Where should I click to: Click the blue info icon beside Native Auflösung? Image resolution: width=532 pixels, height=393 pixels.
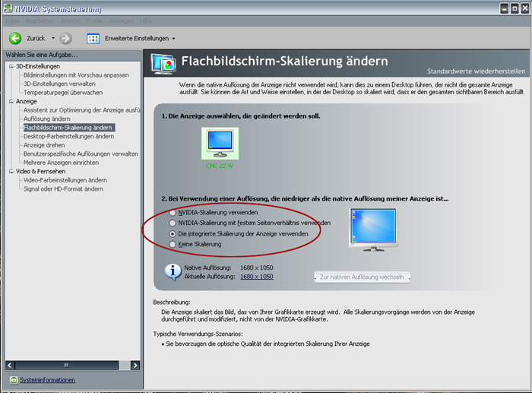(173, 271)
